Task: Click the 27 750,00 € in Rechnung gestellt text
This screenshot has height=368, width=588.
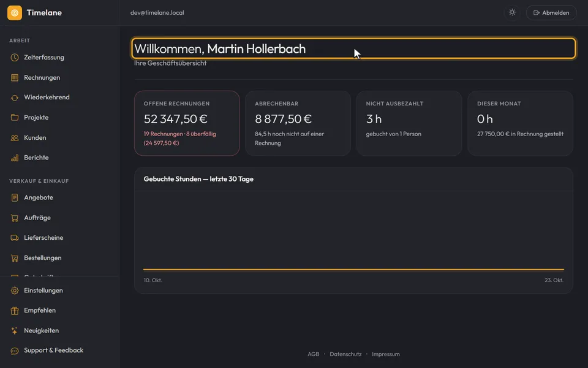Action: pyautogui.click(x=520, y=134)
